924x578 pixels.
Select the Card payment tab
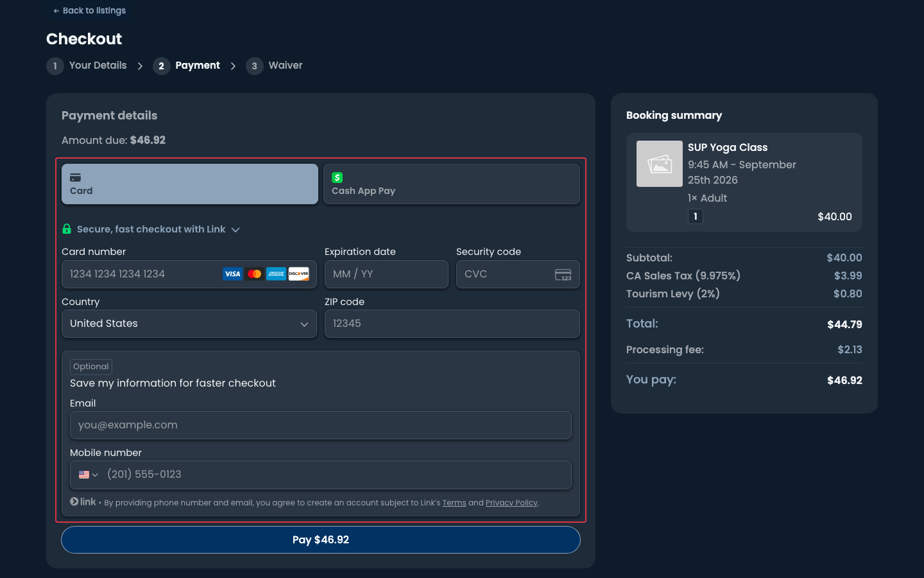[190, 184]
